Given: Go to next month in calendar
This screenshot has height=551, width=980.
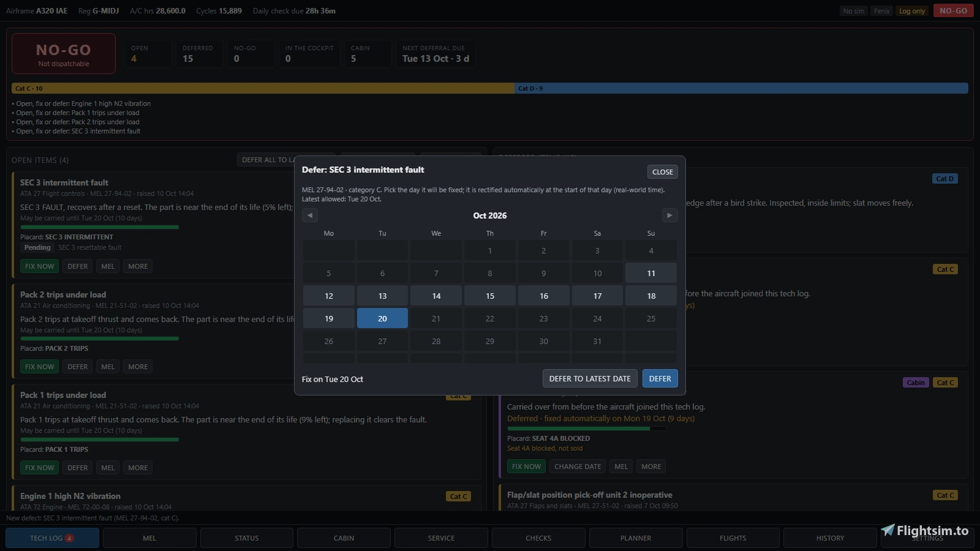Looking at the screenshot, I should [x=669, y=216].
